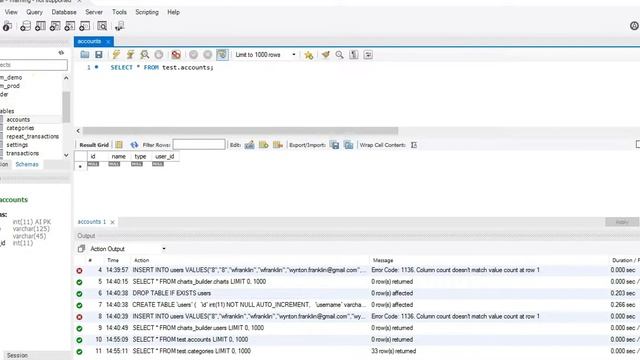Export recordset to external file icon

point(334,145)
